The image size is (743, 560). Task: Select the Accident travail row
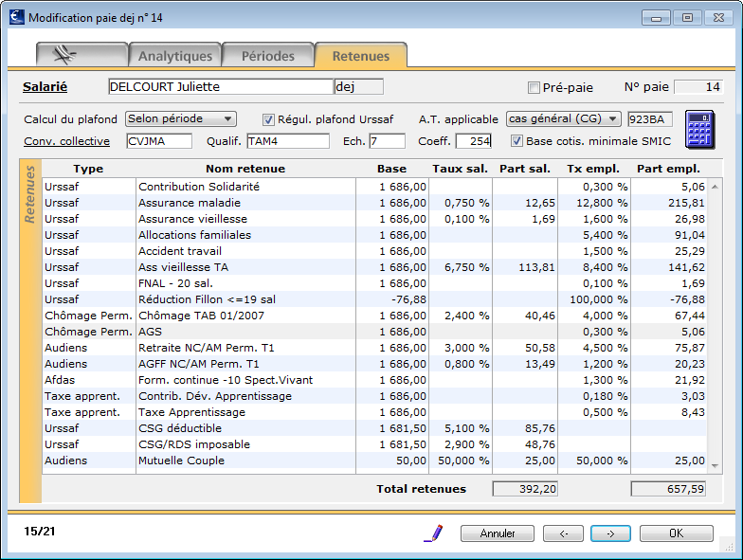point(374,251)
